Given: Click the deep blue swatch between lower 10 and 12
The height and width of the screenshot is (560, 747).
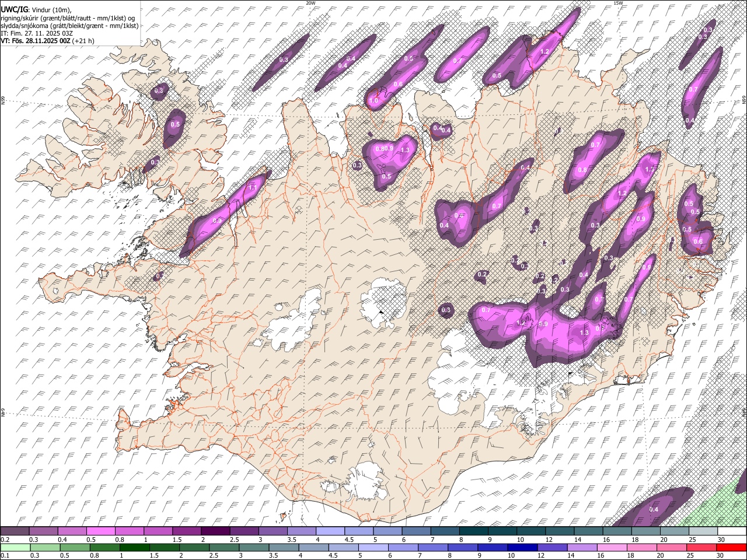Looking at the screenshot, I should coord(523,548).
